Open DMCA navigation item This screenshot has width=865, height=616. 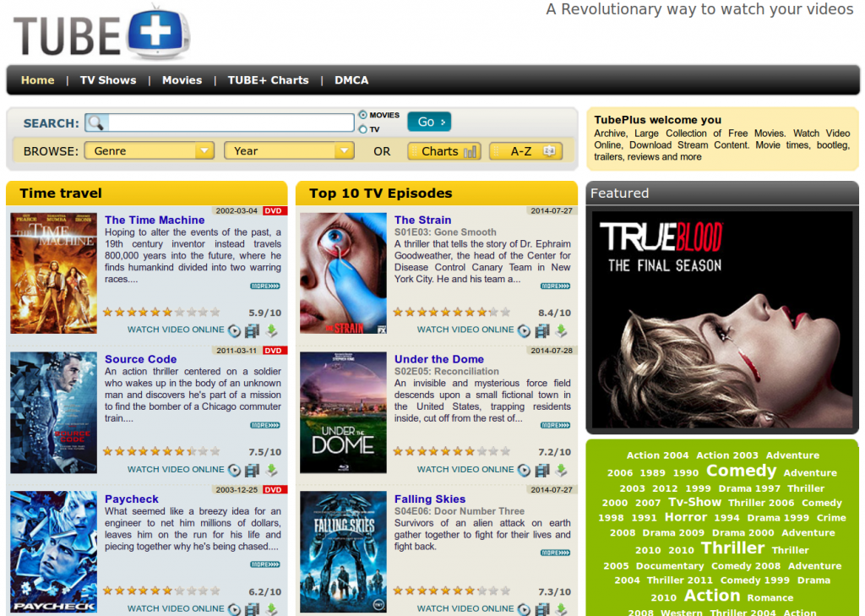coord(351,80)
